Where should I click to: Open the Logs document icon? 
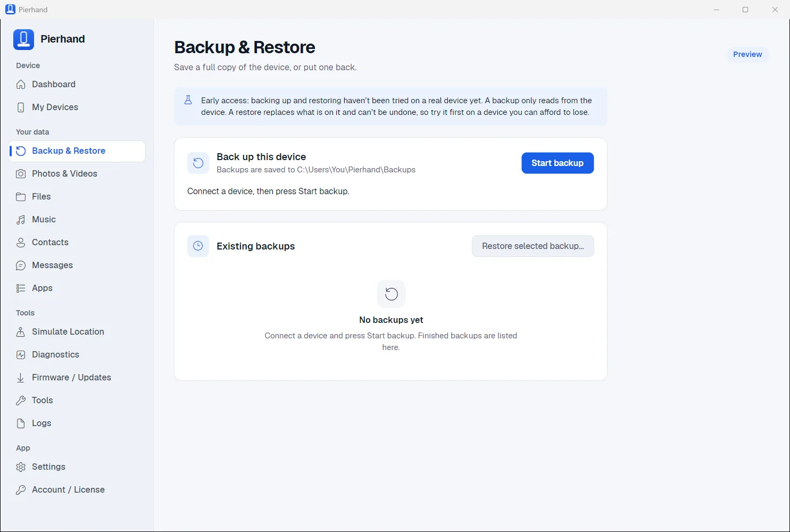(21, 423)
